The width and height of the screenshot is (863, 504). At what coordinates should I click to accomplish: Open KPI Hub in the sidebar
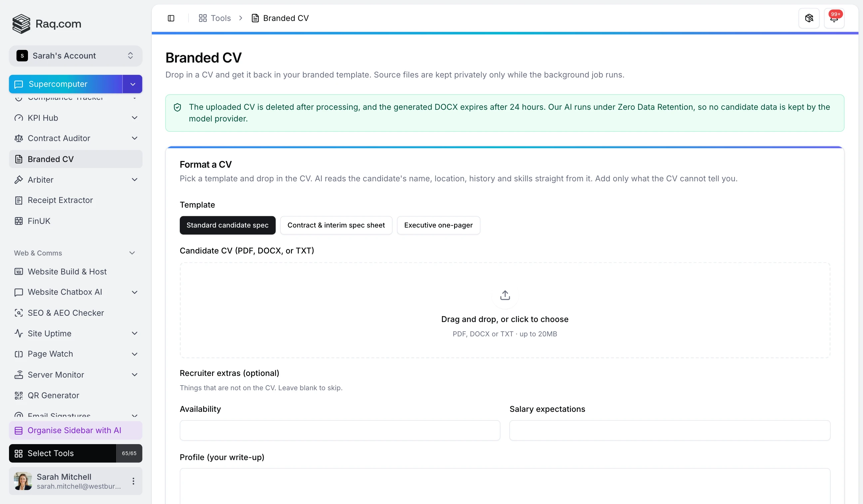(76, 118)
